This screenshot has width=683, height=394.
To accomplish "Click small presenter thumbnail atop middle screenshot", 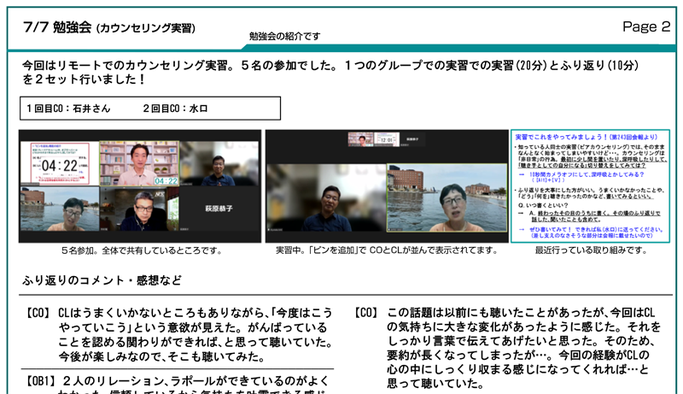I will click(360, 139).
